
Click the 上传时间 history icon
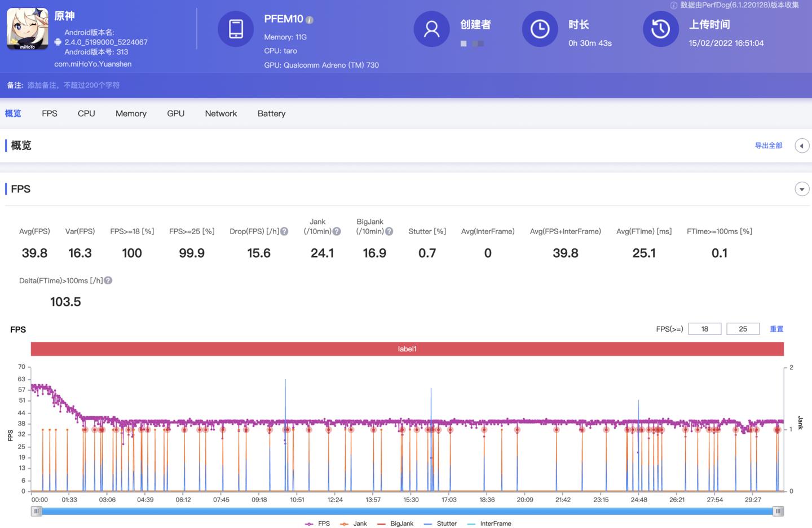tap(660, 29)
